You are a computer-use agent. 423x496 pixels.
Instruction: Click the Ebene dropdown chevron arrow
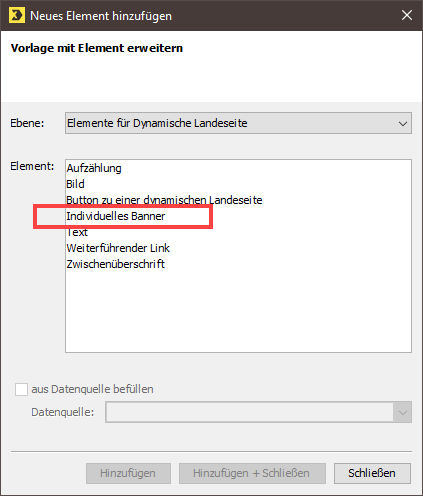coord(403,124)
